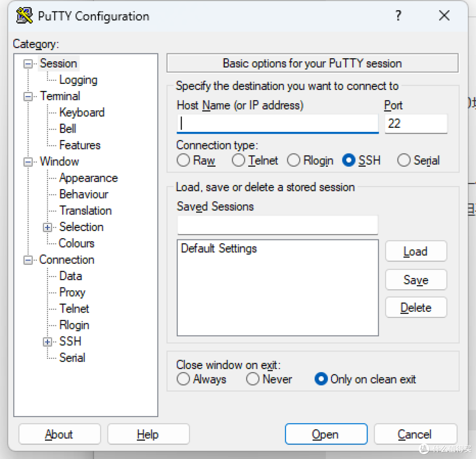Go to the Proxy settings category
Image resolution: width=476 pixels, height=459 pixels.
72,292
